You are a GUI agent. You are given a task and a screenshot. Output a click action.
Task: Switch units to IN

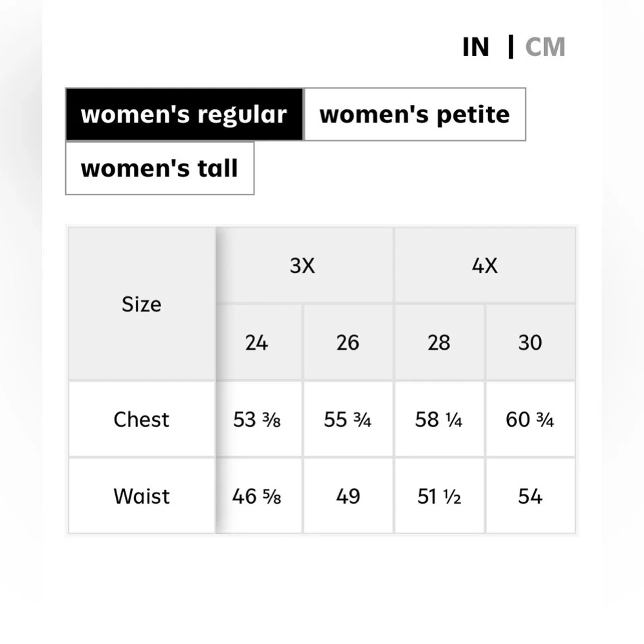point(476,47)
